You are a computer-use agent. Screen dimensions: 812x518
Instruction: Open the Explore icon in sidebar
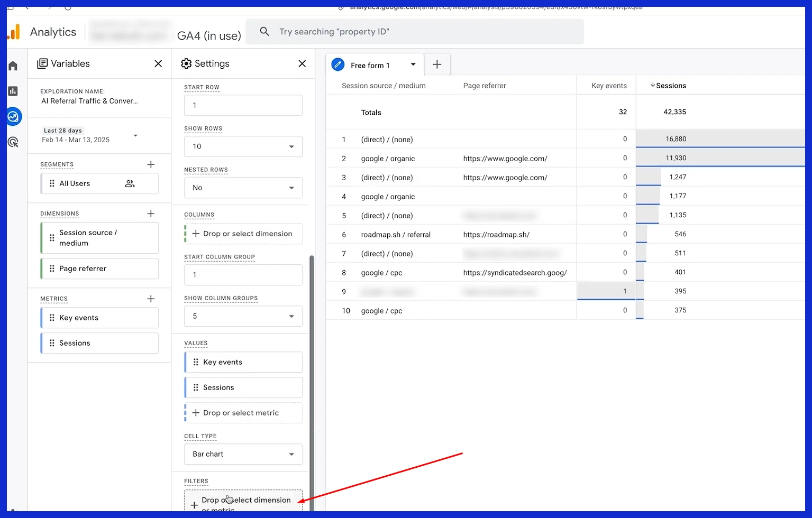13,116
